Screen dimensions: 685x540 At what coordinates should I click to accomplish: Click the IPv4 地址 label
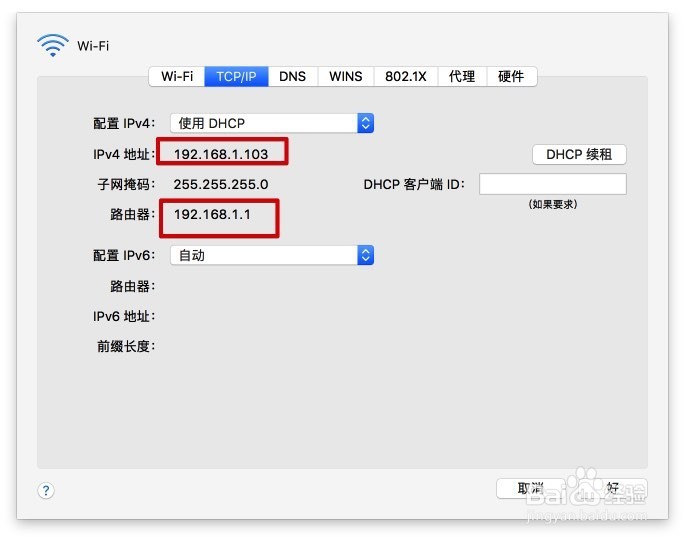pyautogui.click(x=124, y=154)
